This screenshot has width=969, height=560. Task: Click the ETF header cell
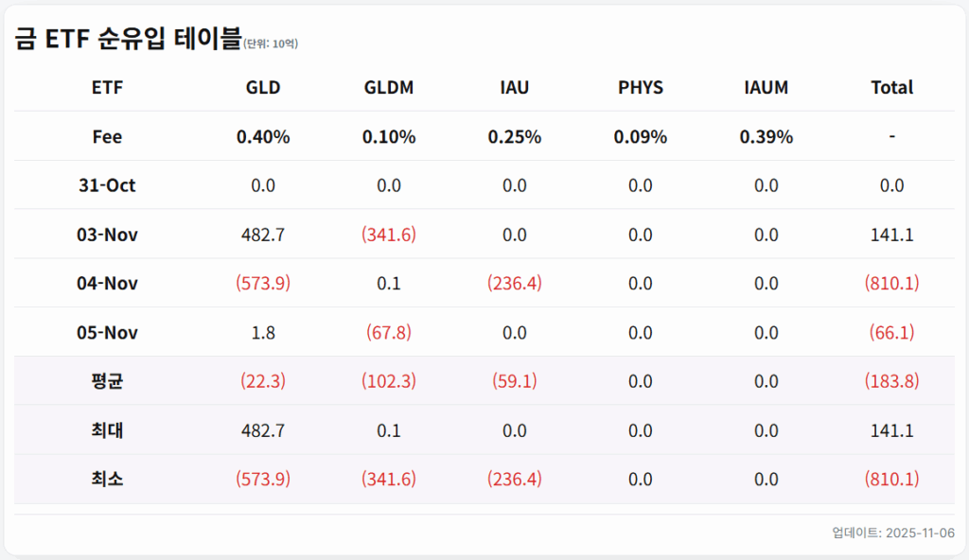[x=108, y=88]
